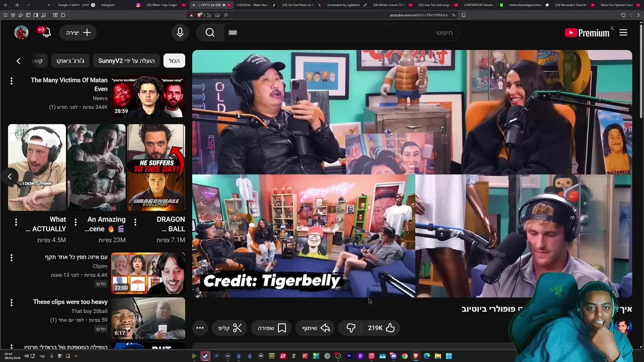
Task: Open the YouTube hamburger menu
Action: pyautogui.click(x=623, y=33)
